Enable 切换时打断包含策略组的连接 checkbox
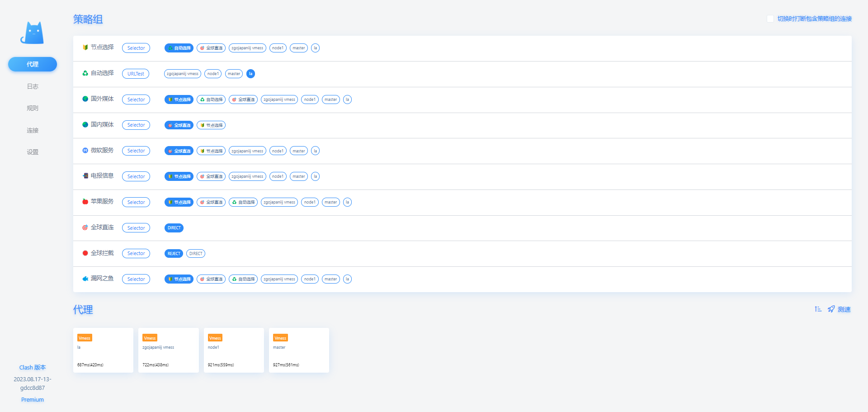This screenshot has width=868, height=412. [x=770, y=19]
